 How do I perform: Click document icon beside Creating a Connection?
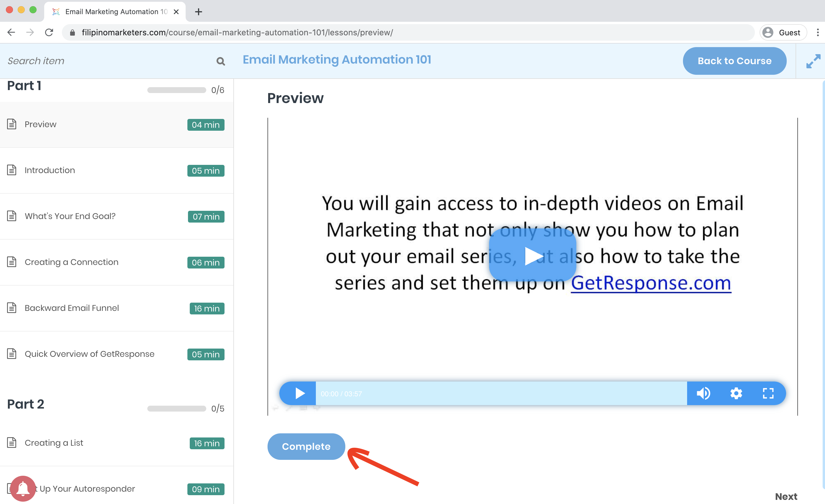(x=12, y=262)
